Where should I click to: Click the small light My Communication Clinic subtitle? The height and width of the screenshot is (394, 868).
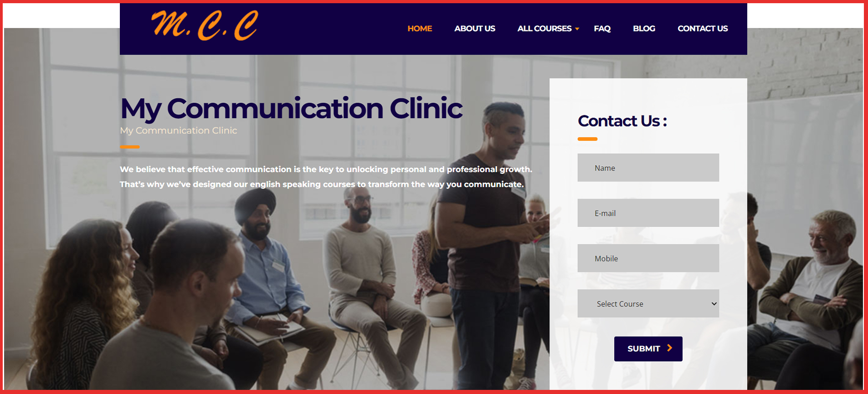179,130
